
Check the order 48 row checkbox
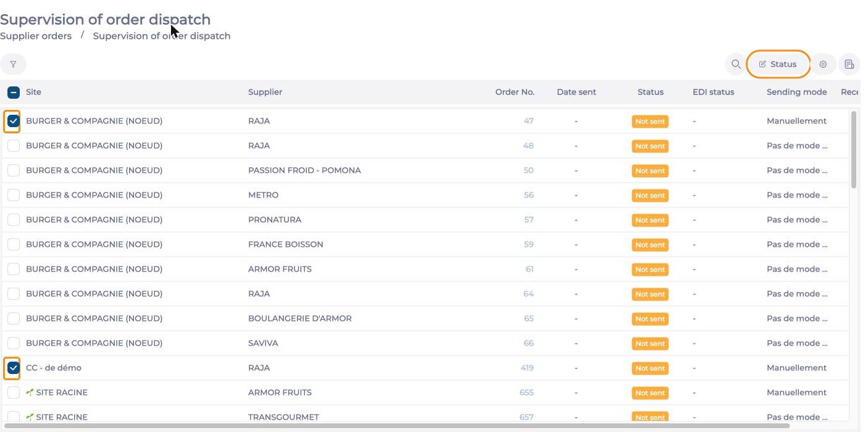click(14, 146)
